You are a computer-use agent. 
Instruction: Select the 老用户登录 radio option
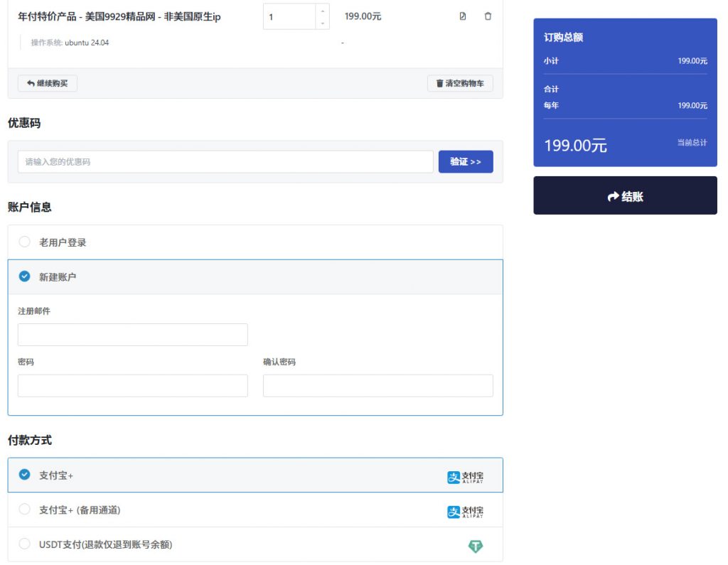pyautogui.click(x=23, y=242)
